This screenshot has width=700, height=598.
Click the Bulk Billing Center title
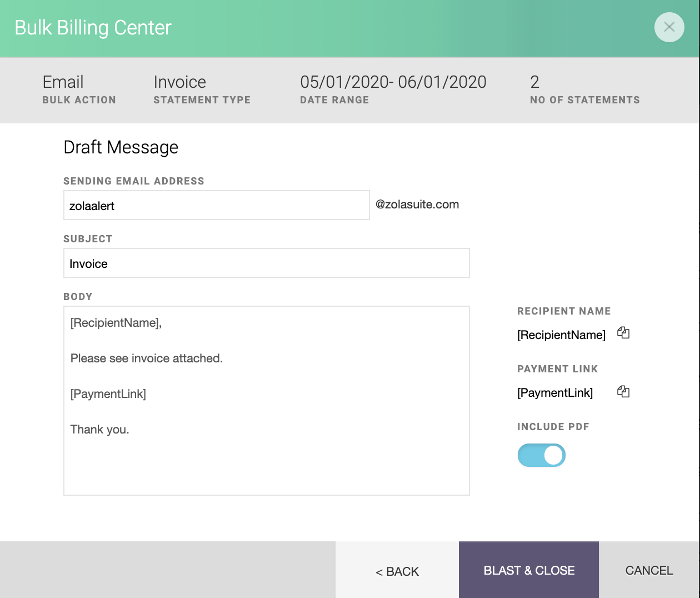(x=93, y=27)
